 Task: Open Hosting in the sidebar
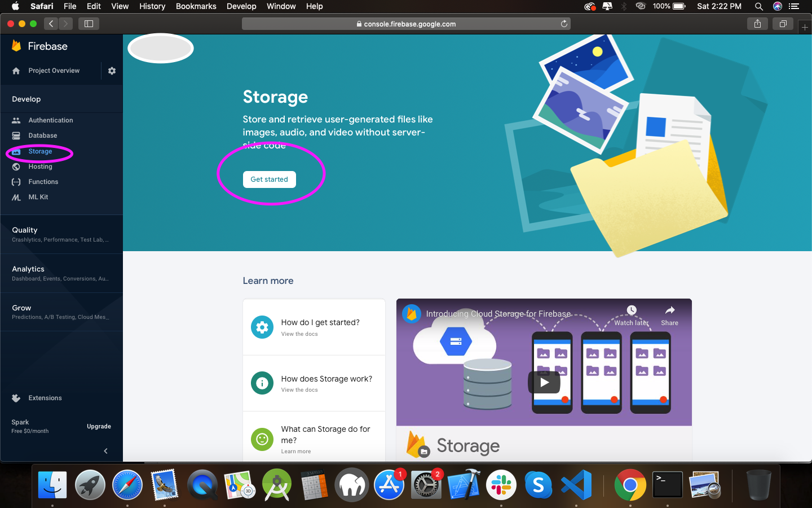(x=41, y=167)
